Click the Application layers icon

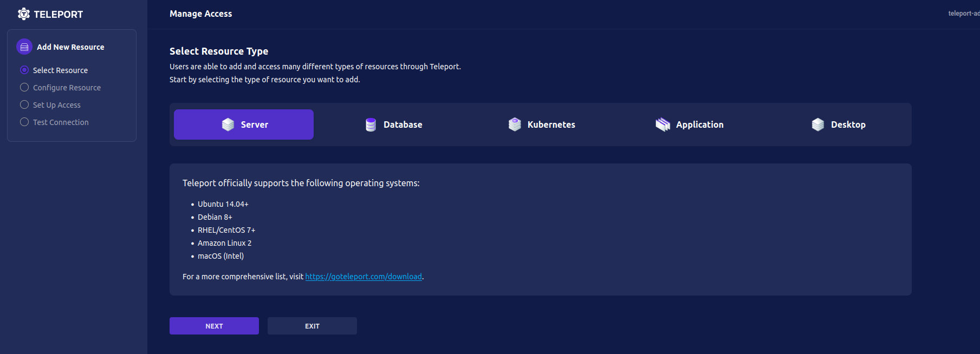click(x=663, y=124)
